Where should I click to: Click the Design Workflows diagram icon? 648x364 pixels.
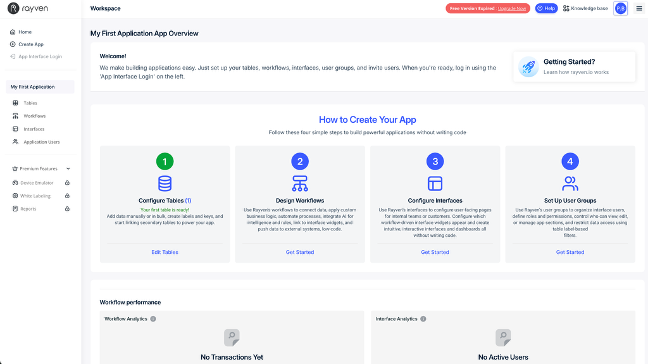[x=300, y=183]
